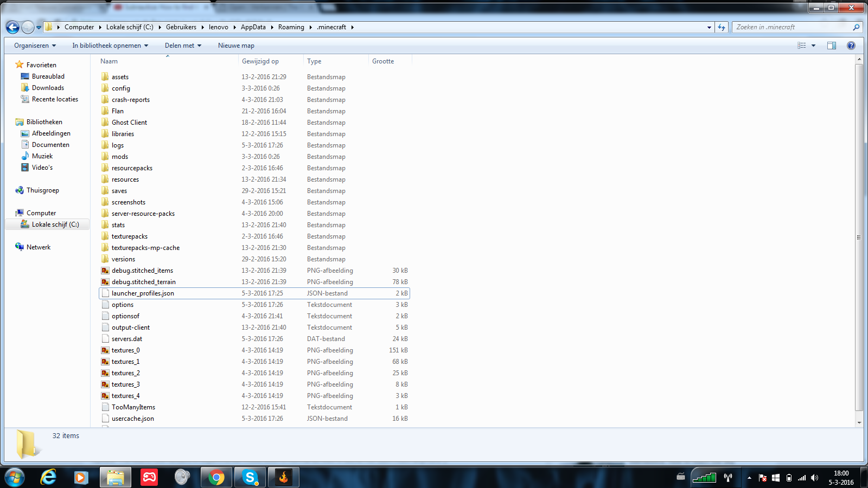868x488 pixels.
Task: Open Afbeeldingen library
Action: click(x=51, y=133)
